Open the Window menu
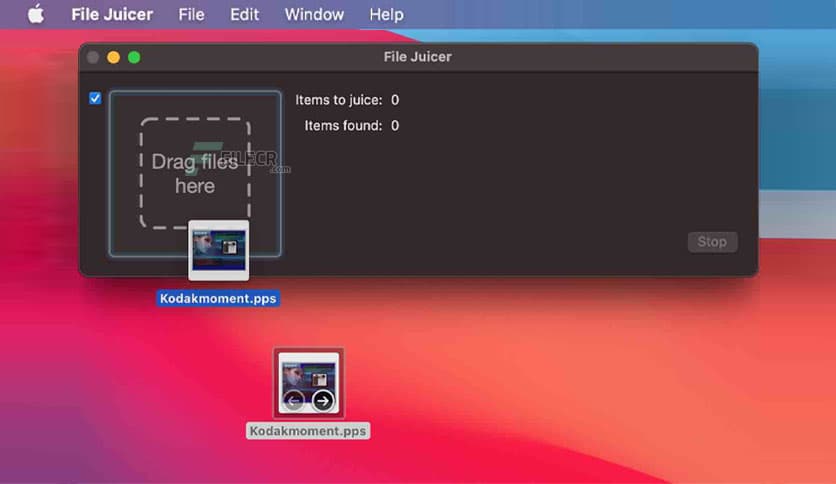 pyautogui.click(x=314, y=14)
